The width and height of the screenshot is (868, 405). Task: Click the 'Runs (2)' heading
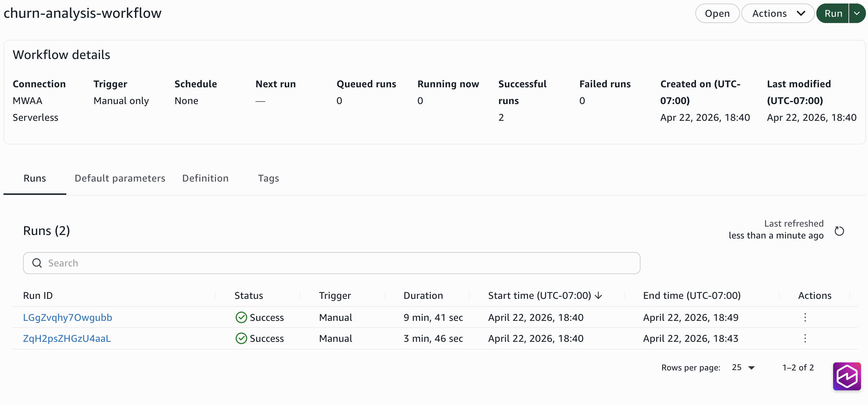pos(46,231)
